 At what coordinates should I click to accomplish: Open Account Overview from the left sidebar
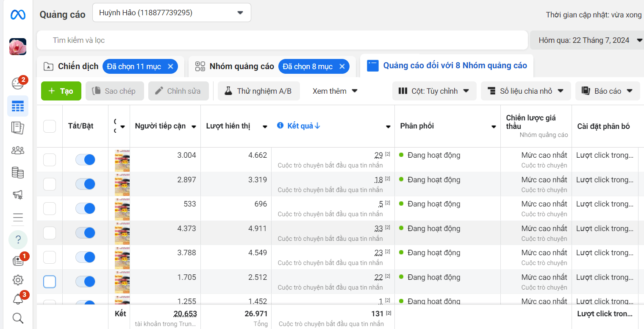[x=18, y=84]
